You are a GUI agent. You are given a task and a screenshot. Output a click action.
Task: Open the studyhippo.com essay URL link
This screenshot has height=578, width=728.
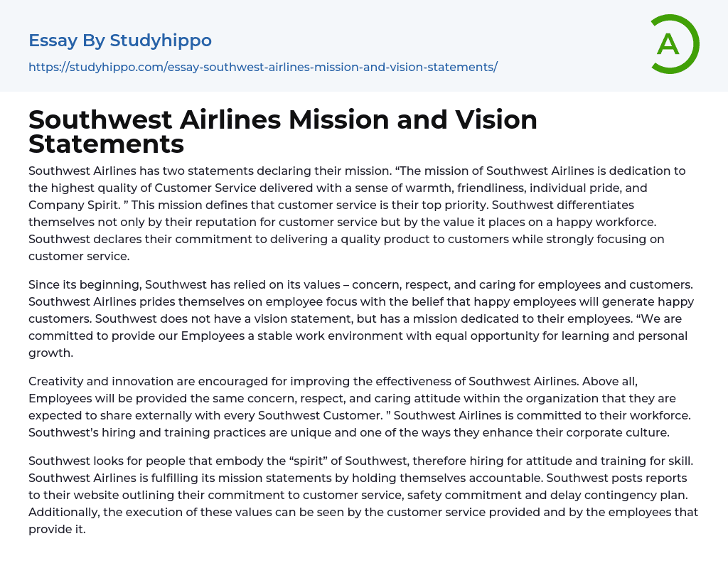262,67
